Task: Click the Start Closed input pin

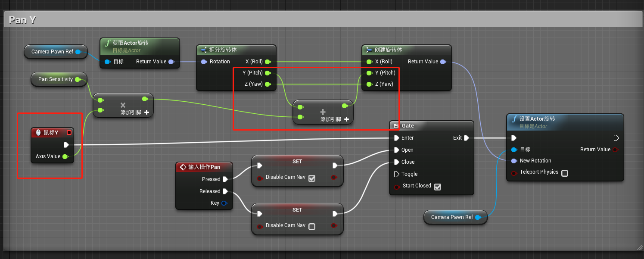Action: click(x=397, y=187)
